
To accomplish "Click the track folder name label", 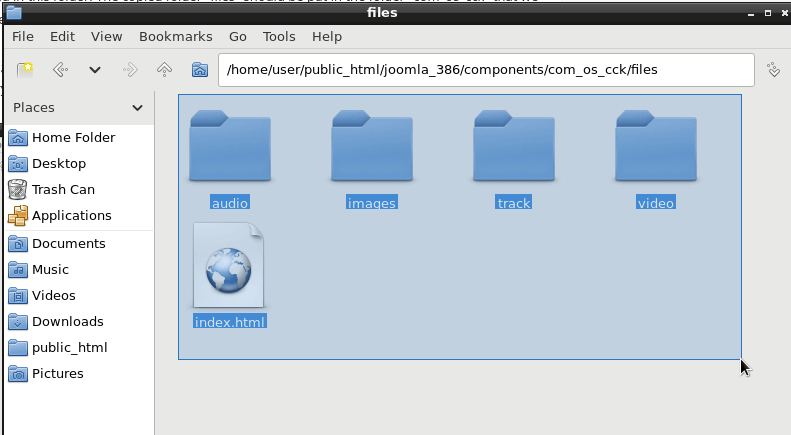I will tap(514, 202).
